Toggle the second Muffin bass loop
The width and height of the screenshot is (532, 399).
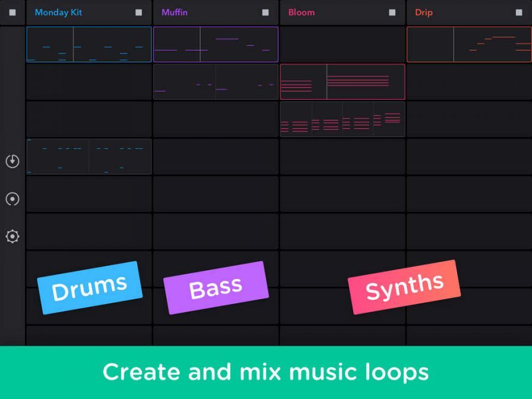coord(216,82)
